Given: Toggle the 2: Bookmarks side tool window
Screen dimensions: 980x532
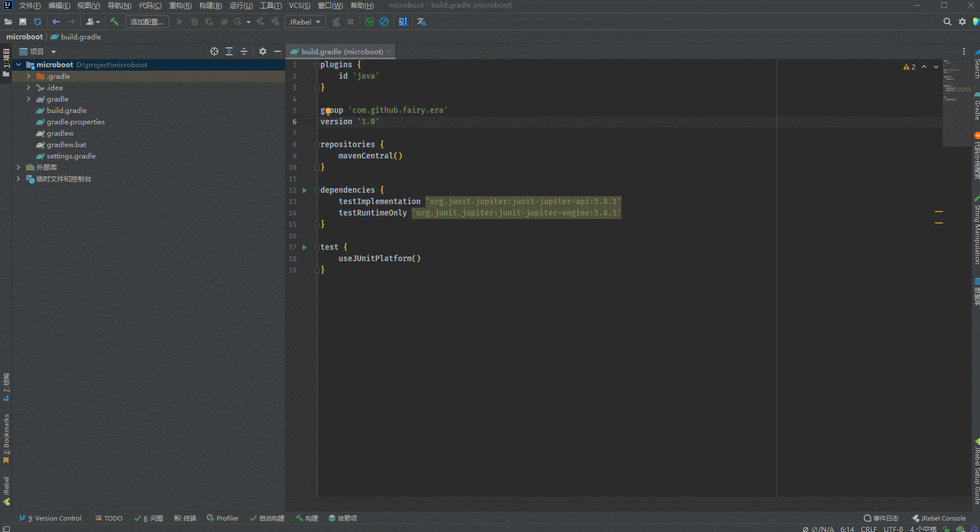Looking at the screenshot, I should [x=6, y=438].
